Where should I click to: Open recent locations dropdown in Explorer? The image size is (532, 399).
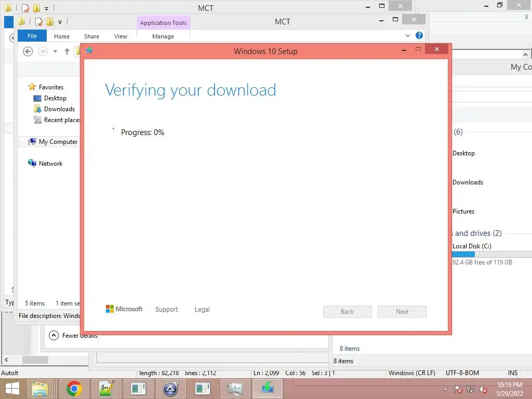tap(55, 51)
